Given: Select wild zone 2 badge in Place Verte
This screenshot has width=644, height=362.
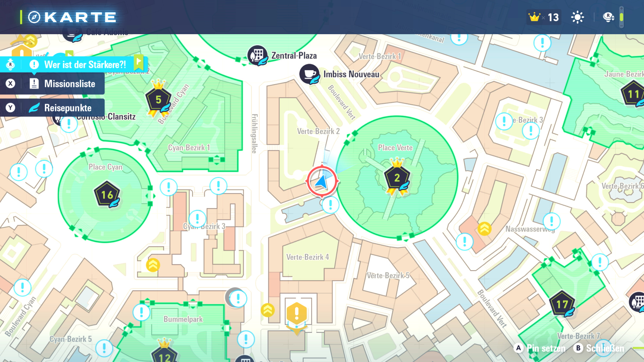Looking at the screenshot, I should 397,177.
